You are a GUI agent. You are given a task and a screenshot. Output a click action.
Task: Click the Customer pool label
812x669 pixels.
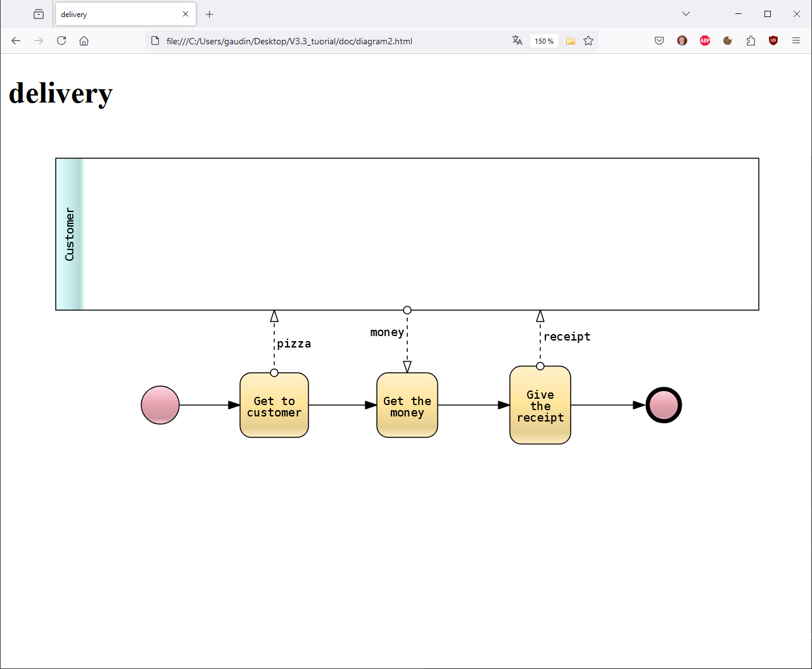pos(70,234)
